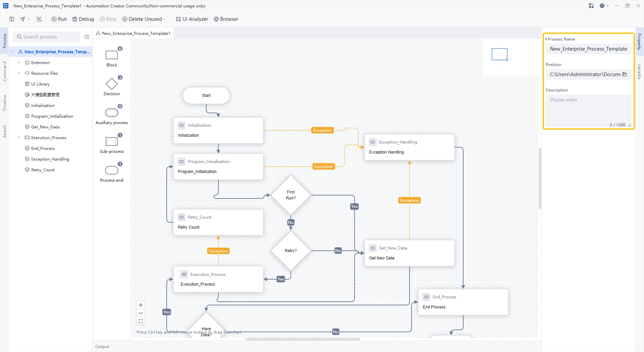Open the Delete Unused dropdown
Image resolution: width=644 pixels, height=352 pixels.
163,19
